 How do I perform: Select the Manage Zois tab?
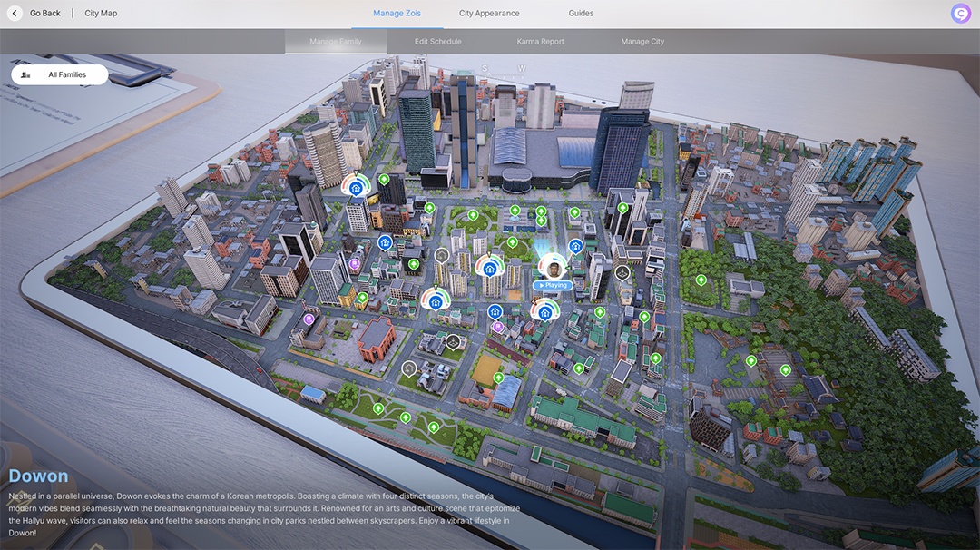[397, 14]
